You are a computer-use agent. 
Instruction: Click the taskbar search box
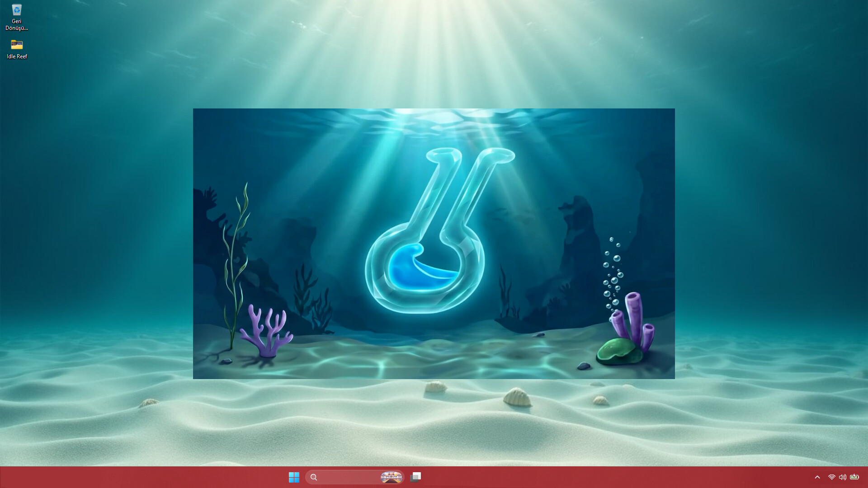[x=354, y=477]
